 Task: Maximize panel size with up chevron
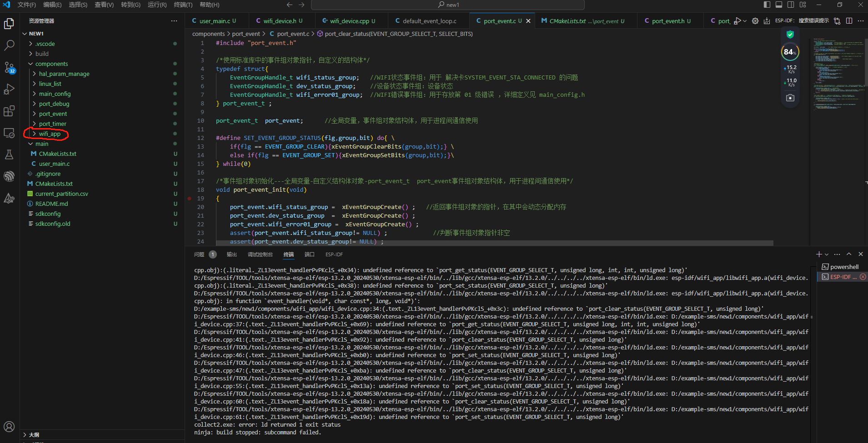click(849, 254)
